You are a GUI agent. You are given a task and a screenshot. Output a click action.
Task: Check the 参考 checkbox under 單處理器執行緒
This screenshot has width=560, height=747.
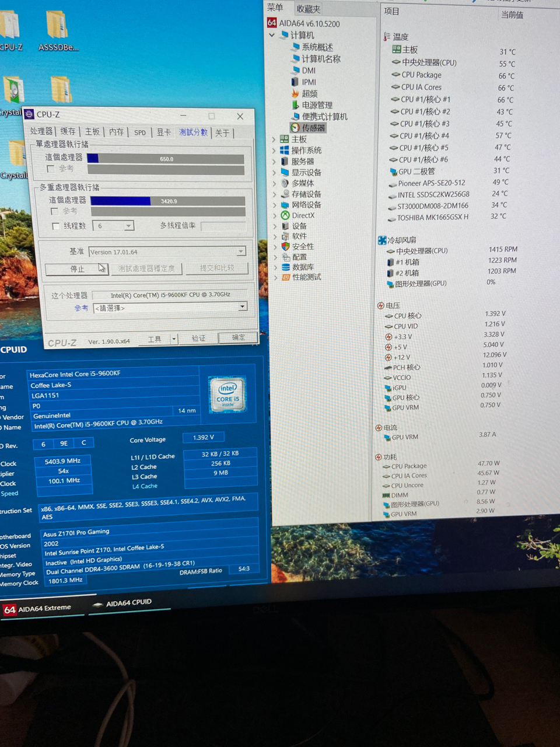(51, 169)
